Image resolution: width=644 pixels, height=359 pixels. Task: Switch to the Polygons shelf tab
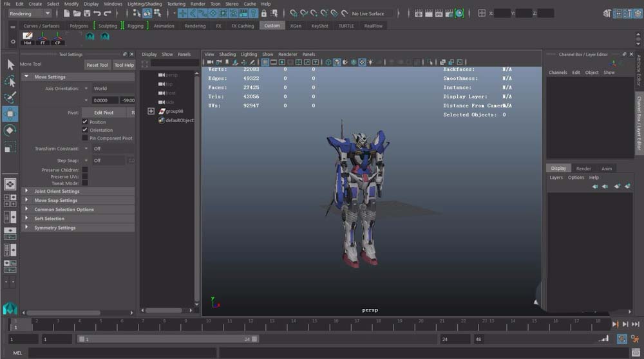tap(79, 26)
